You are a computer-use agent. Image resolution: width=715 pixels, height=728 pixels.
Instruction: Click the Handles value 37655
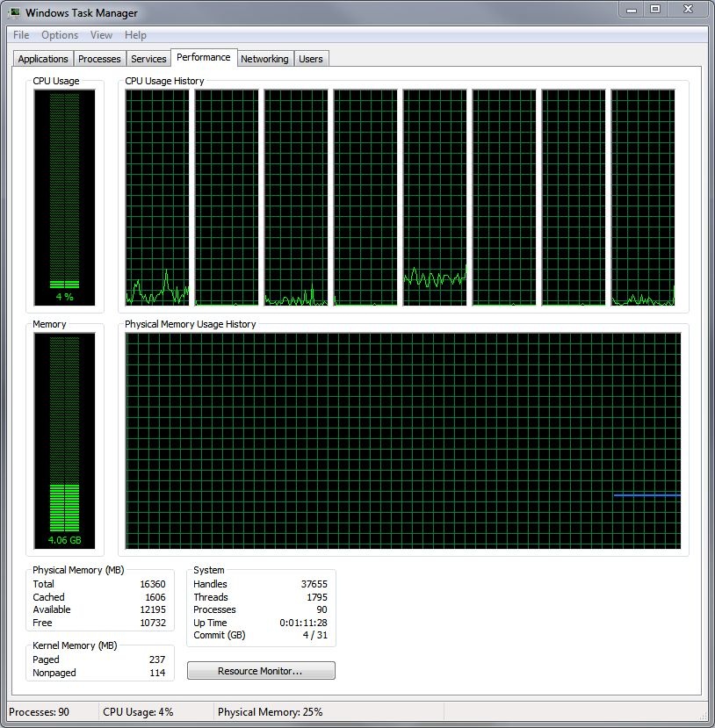314,584
